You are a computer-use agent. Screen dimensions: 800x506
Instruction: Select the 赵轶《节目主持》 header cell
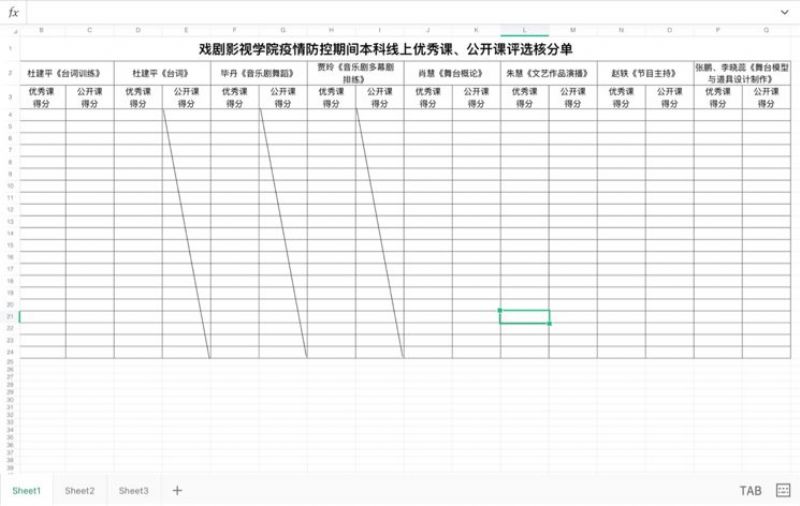(x=645, y=73)
